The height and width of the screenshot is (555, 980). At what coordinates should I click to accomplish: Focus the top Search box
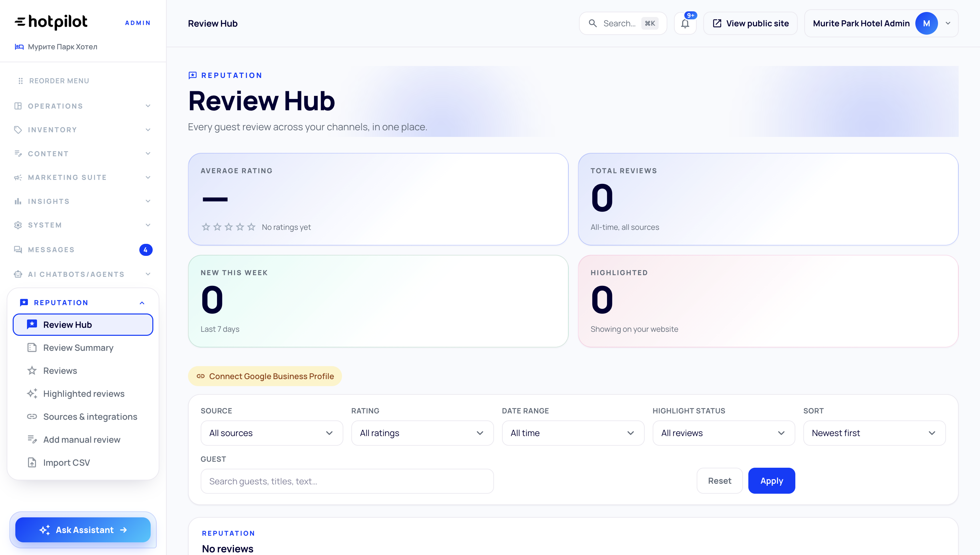tap(623, 23)
